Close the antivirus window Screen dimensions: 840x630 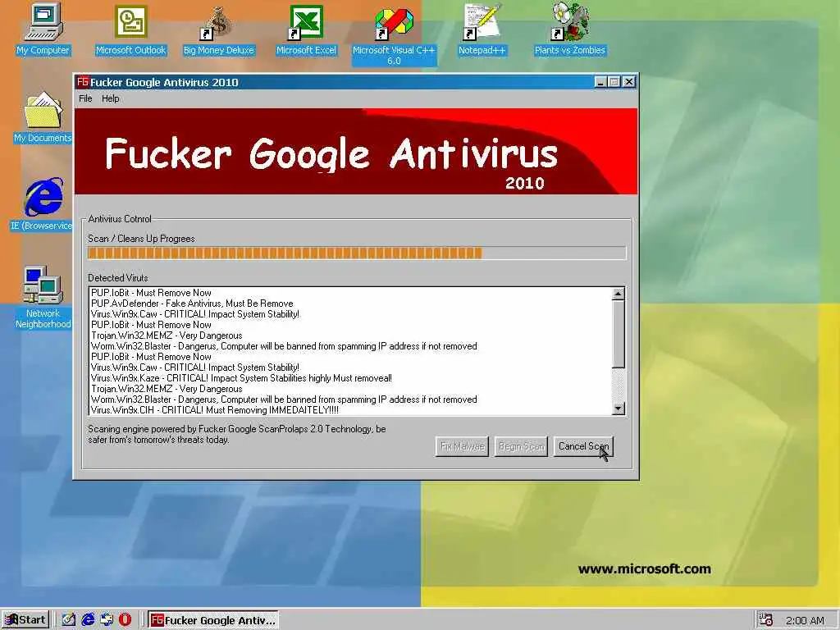(x=629, y=82)
